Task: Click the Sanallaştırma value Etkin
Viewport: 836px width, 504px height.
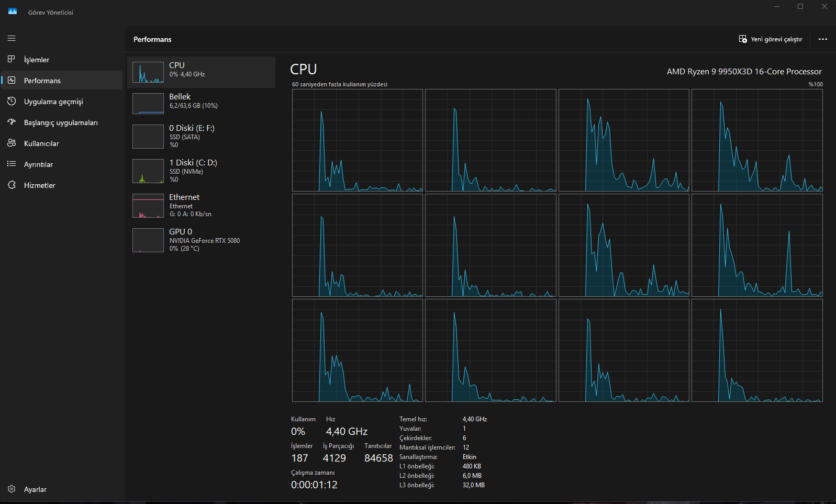Action: pyautogui.click(x=470, y=457)
